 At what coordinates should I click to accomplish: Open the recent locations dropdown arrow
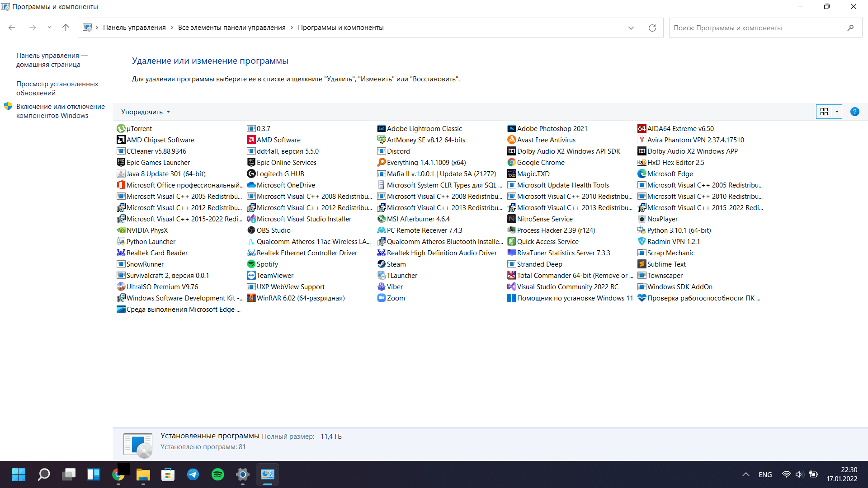[49, 28]
